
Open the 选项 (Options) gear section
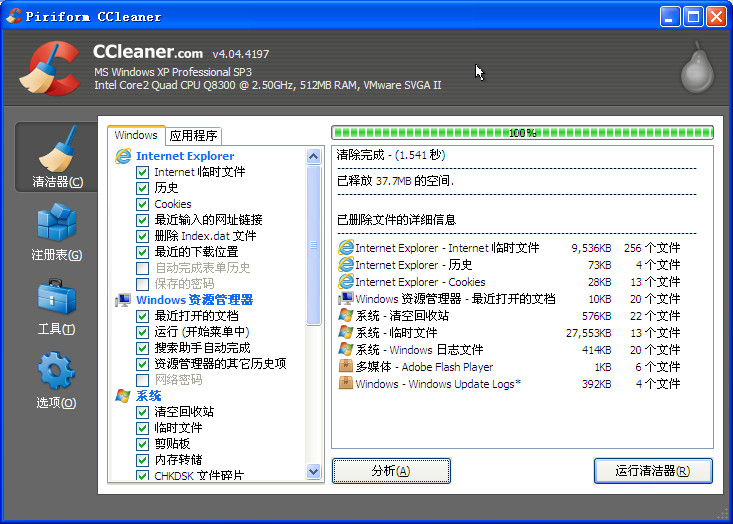coord(57,380)
